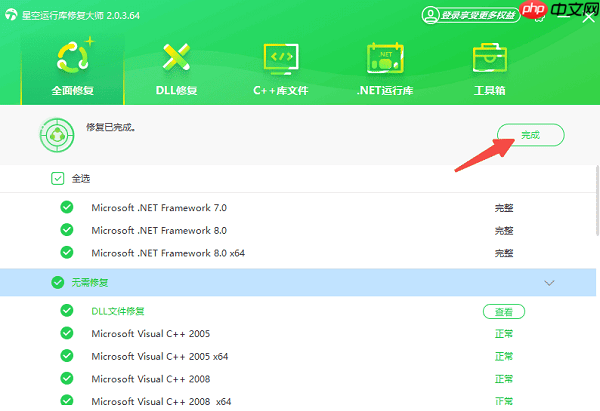Toggle check mark for Visual C++ 2005
This screenshot has height=411, width=600.
point(67,333)
